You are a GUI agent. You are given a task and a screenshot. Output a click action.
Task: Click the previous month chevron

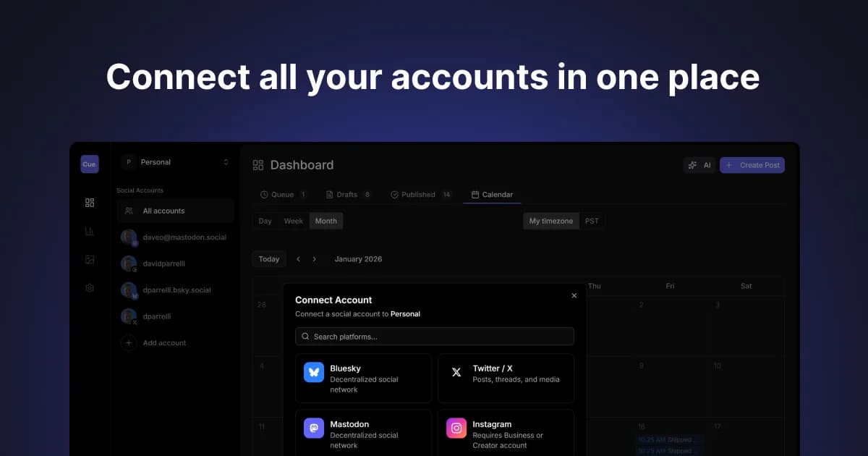298,258
